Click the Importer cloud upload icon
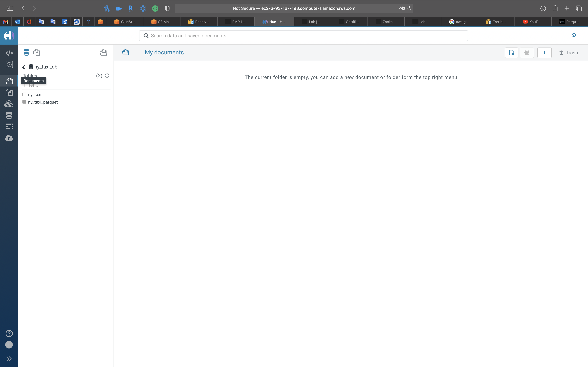The height and width of the screenshot is (367, 588). pos(9,138)
